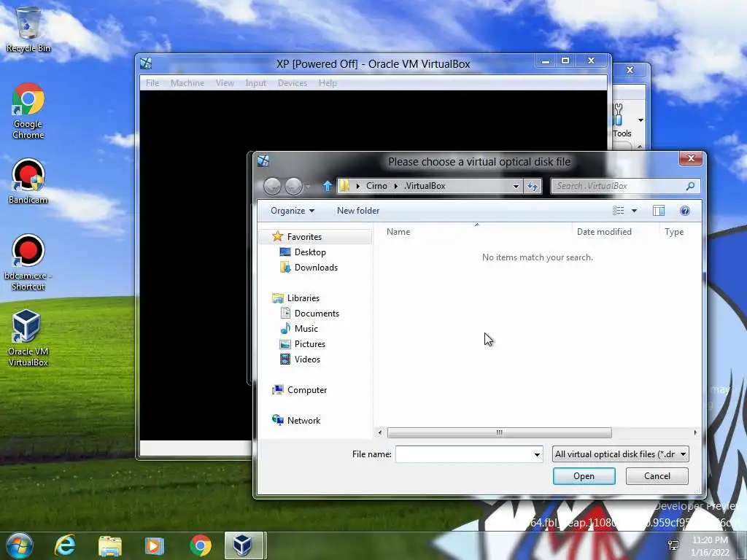Viewport: 747px width, 560px height.
Task: Change the view icon in file dialog
Action: (619, 211)
